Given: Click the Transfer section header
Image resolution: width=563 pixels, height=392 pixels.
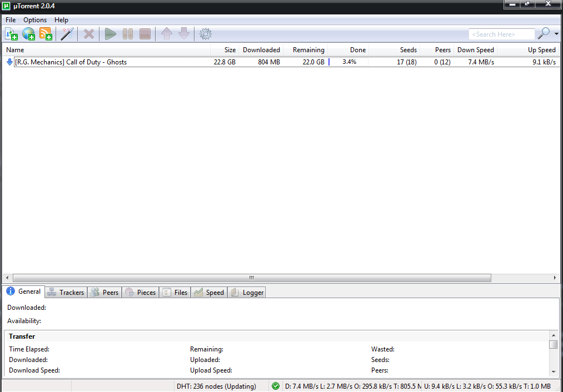Looking at the screenshot, I should tap(22, 336).
